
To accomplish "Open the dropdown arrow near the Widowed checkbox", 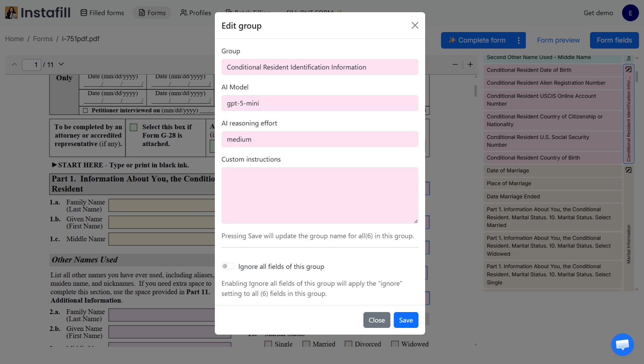I will pos(475,344).
